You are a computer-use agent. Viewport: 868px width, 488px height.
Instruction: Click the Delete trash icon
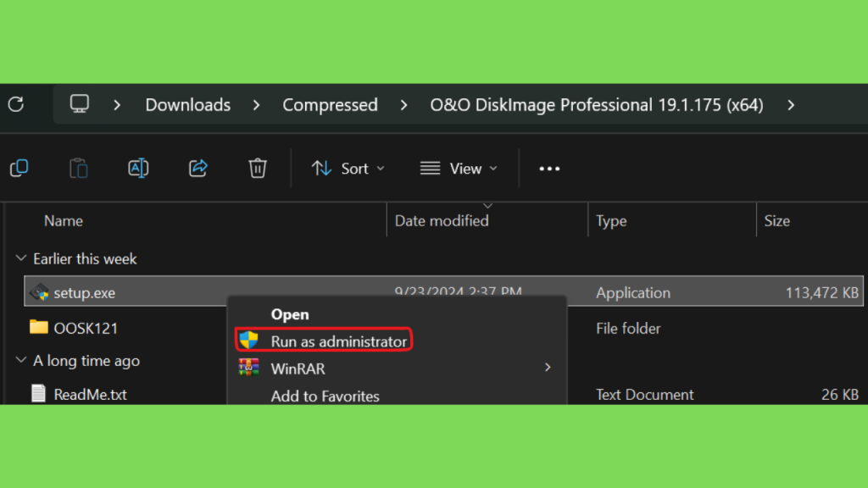click(x=258, y=169)
